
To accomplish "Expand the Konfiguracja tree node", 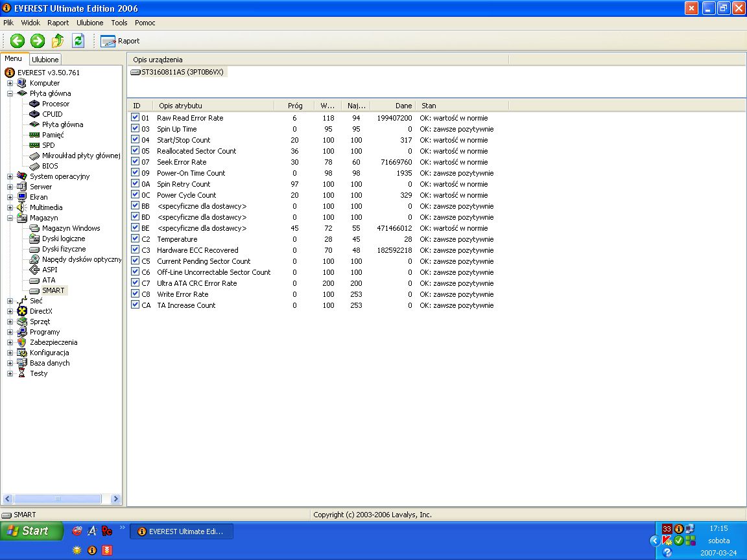I will (x=10, y=353).
